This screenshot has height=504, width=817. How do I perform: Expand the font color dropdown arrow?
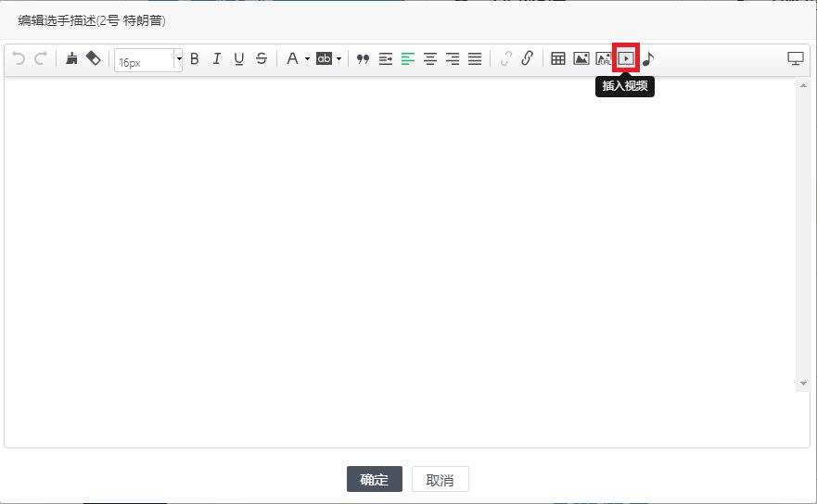(x=307, y=59)
